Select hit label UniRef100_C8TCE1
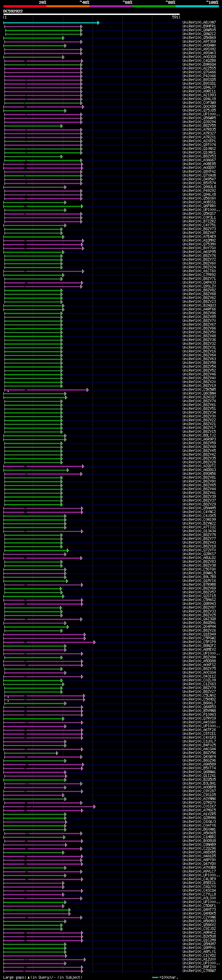The image size is (222, 980). pos(199,733)
